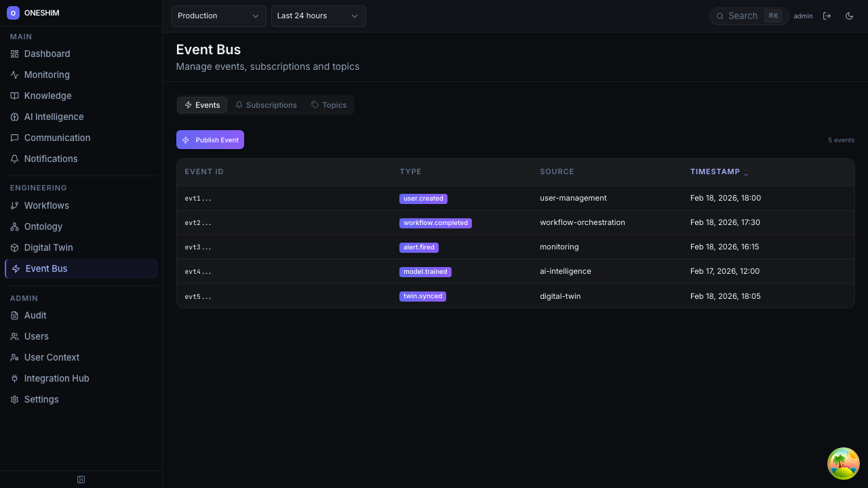
Task: Select the Digital Twin sidebar icon
Action: tap(14, 247)
